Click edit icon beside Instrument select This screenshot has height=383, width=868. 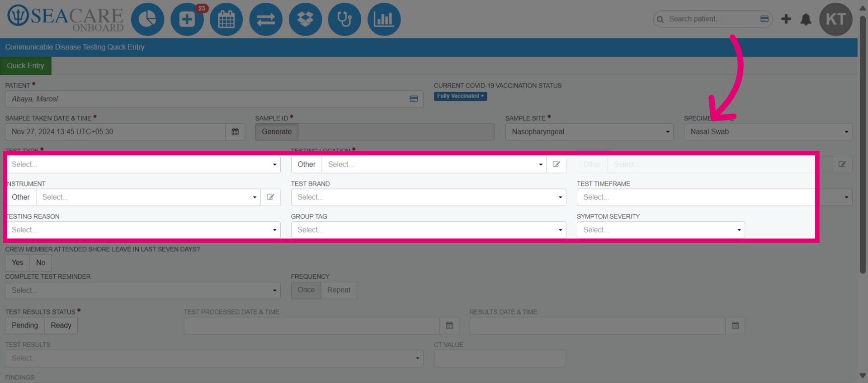pyautogui.click(x=270, y=197)
